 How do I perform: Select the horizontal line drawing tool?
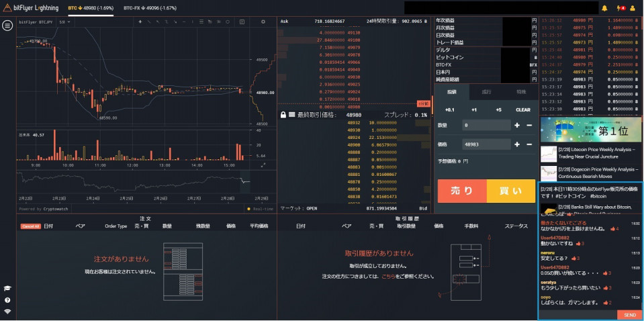pos(184,21)
